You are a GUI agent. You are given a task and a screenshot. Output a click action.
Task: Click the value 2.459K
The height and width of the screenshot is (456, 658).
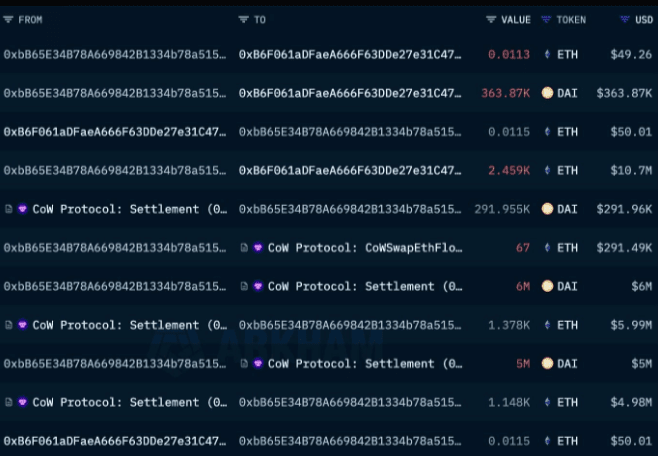(x=509, y=170)
